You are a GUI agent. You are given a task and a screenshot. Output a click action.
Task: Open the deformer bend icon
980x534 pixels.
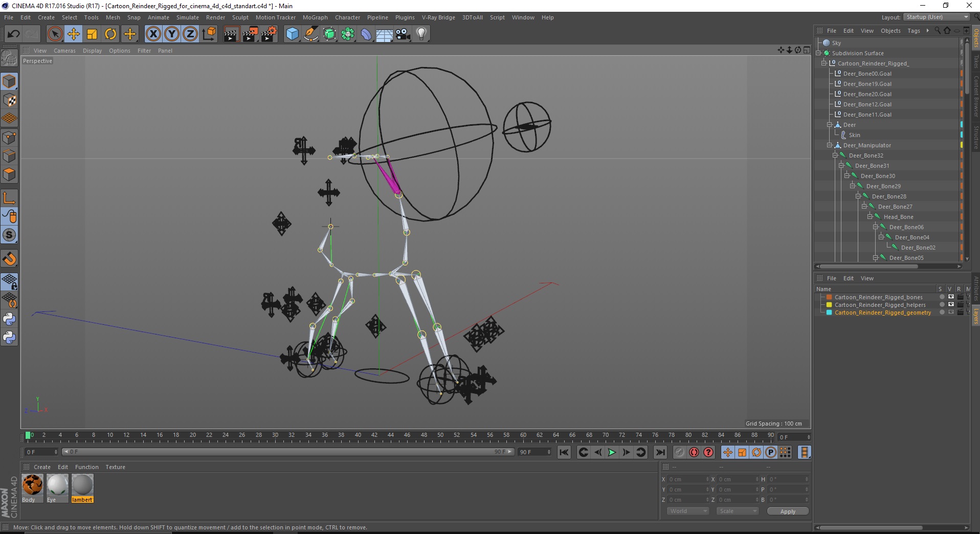coord(366,34)
